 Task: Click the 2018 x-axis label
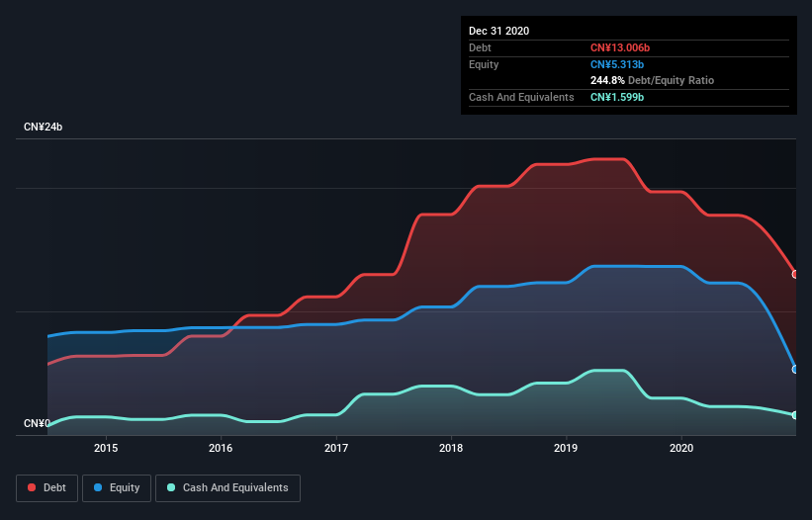(451, 448)
